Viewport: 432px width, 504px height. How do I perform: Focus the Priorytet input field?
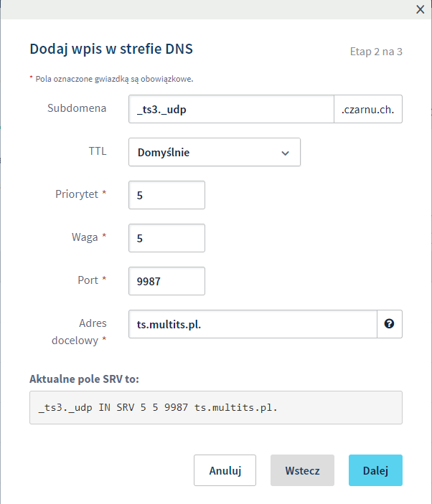166,195
